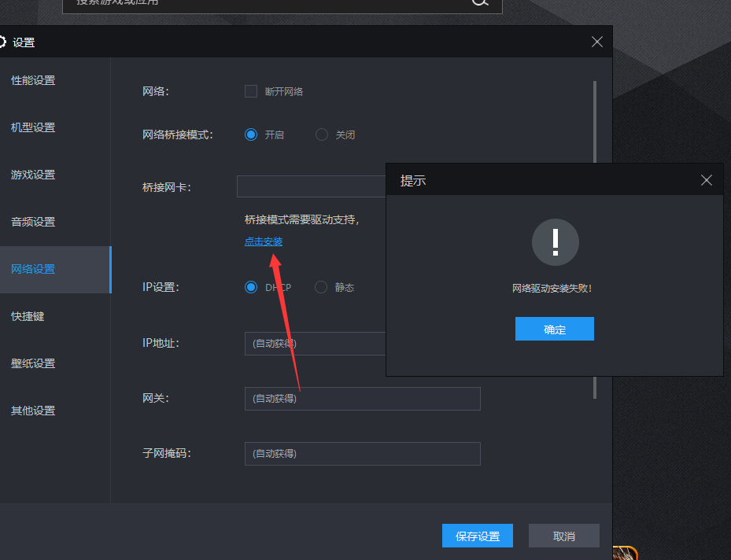The image size is (731, 560).
Task: Open the 性能设置 tab
Action: [33, 80]
